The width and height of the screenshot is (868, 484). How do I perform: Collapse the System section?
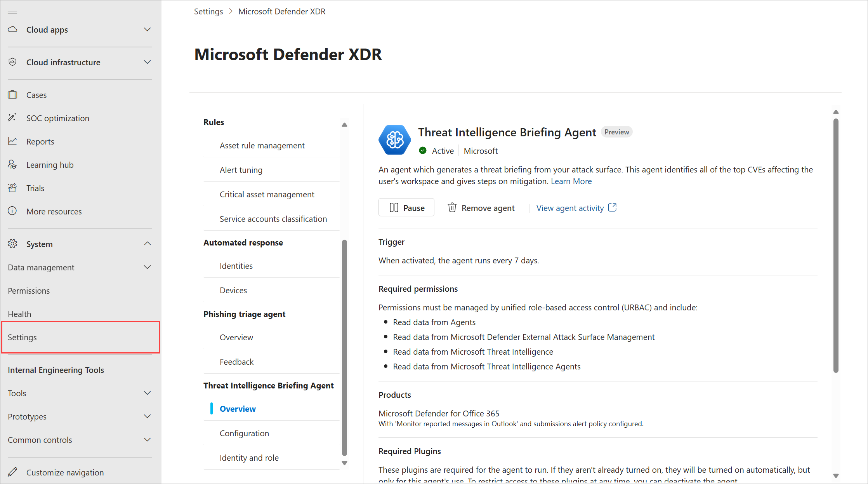click(x=147, y=244)
